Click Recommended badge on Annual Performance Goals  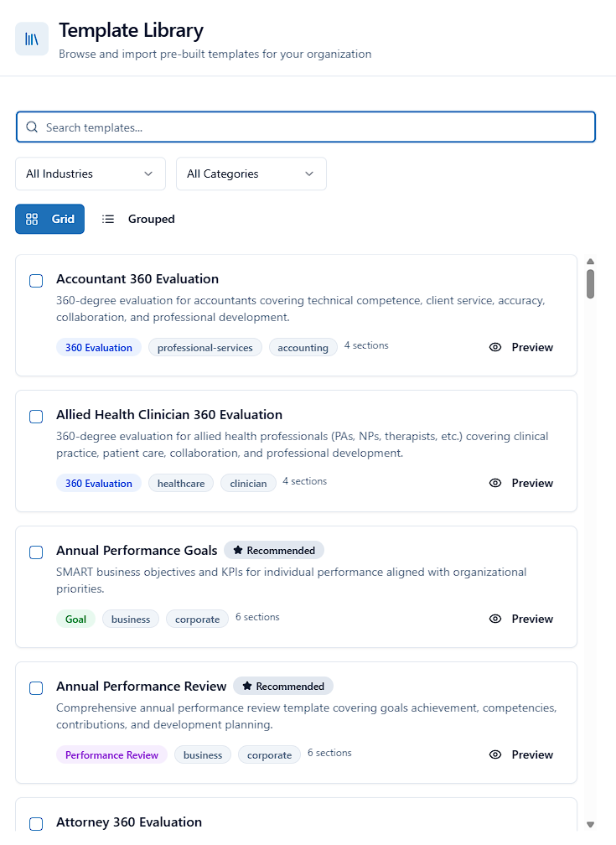point(274,550)
